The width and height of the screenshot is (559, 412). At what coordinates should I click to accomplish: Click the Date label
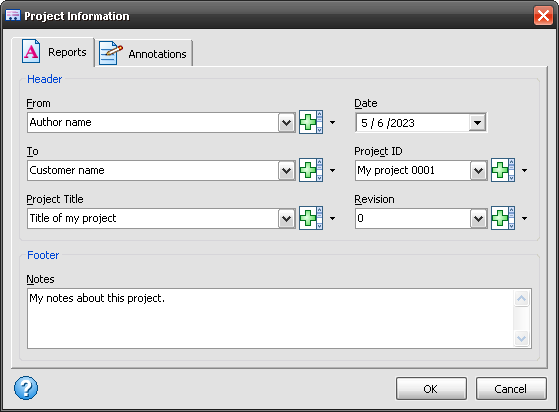[366, 103]
